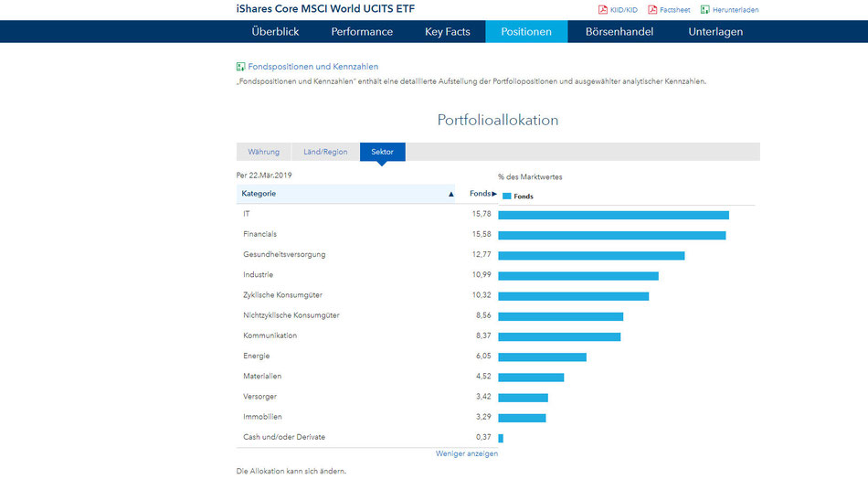Click the Zyklische Konsumgüter bar

pyautogui.click(x=574, y=296)
